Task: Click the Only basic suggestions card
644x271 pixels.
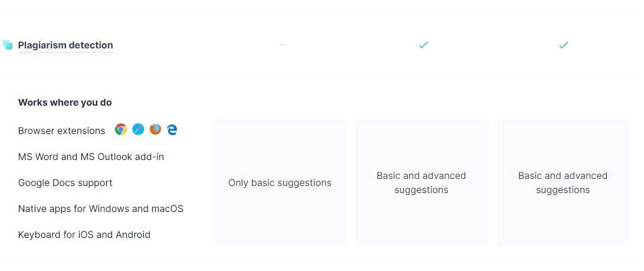Action: [280, 182]
